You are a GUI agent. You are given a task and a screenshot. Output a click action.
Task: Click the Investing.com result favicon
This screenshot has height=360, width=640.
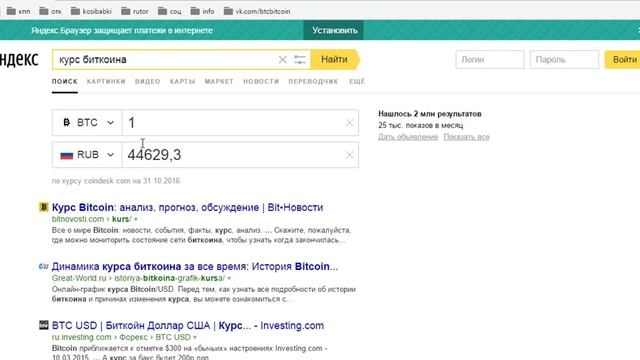tap(44, 325)
